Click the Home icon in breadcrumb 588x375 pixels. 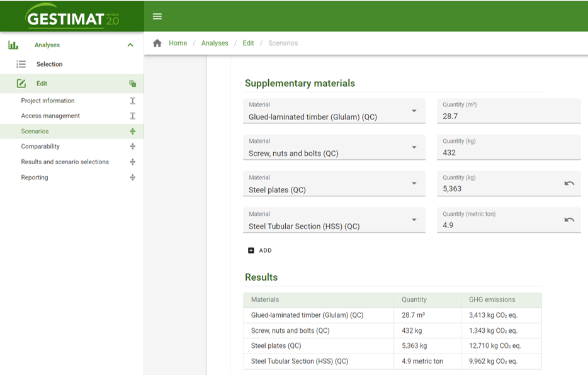click(x=157, y=43)
